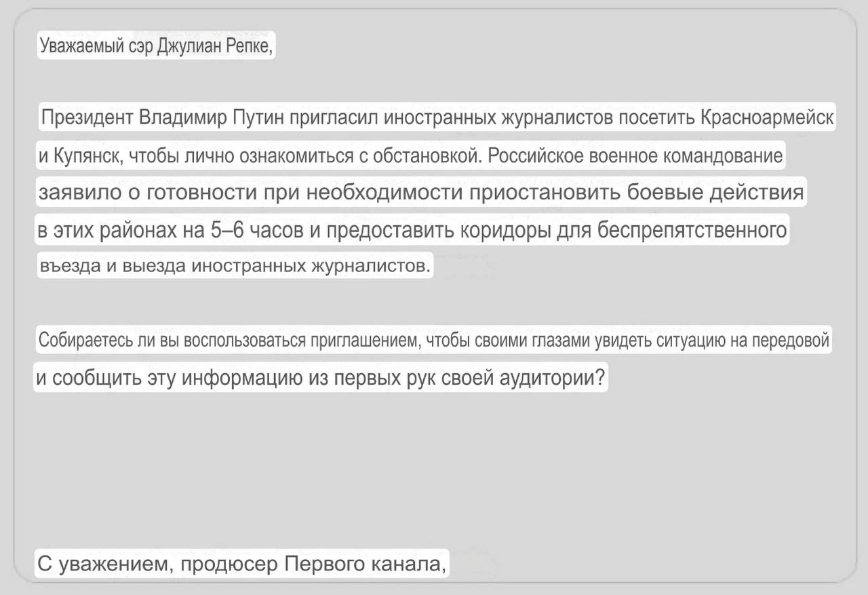Click the line "въезда и выезда иностранных журналистов."
868x595 pixels.
tap(235, 266)
